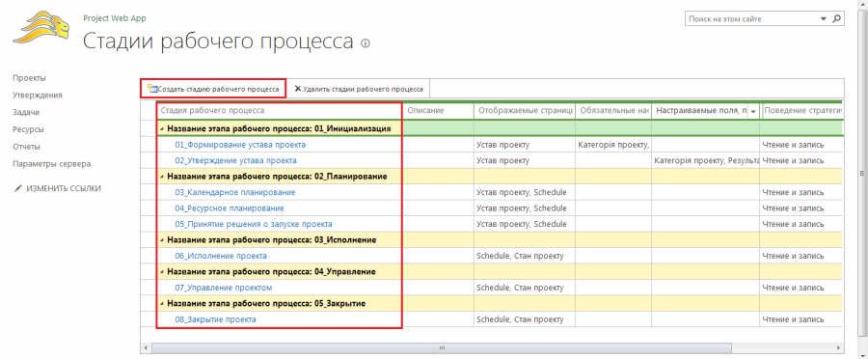
Task: Select 'Schedule, Стан проекту' in 06_Исполнение row
Action: tap(525, 256)
